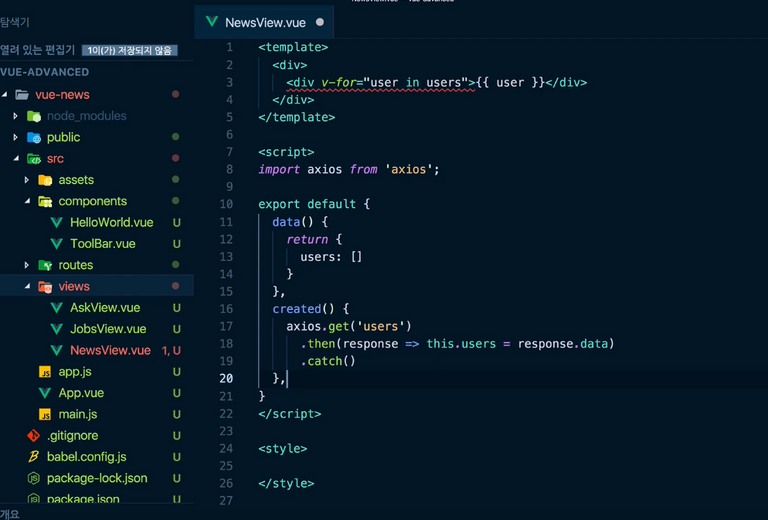Select the node_modules folder name
The width and height of the screenshot is (768, 520).
click(x=87, y=116)
